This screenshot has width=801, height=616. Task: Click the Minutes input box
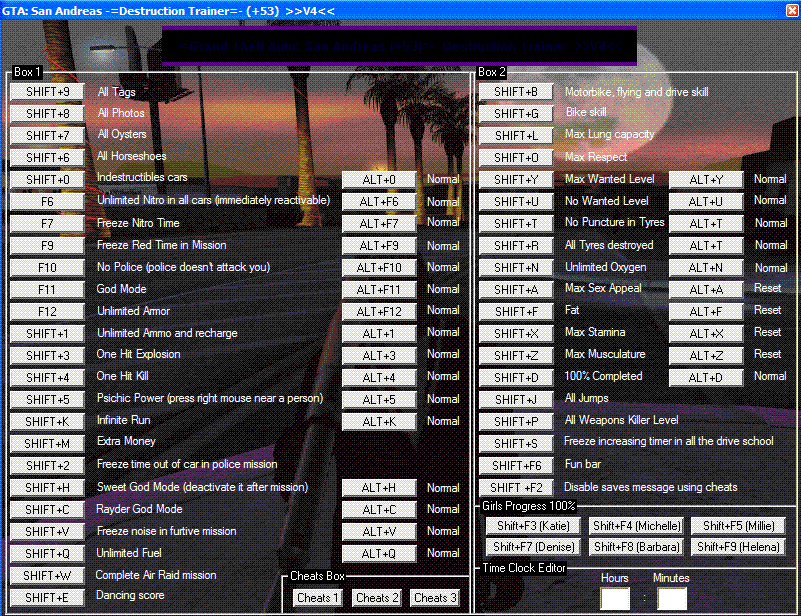(x=672, y=599)
